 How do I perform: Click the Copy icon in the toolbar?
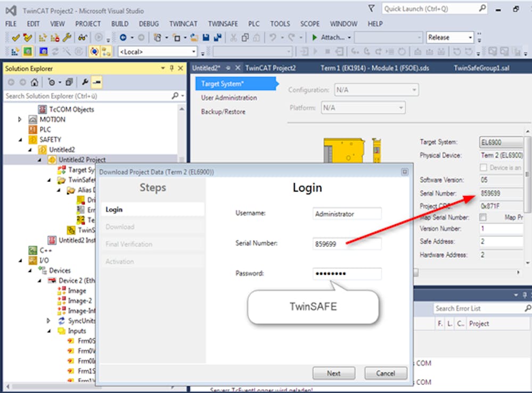(245, 37)
